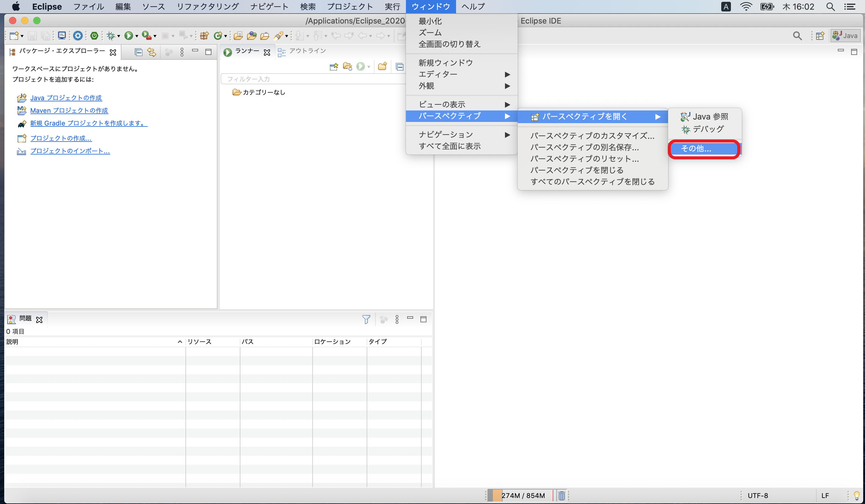Click パースペクティブのカスタマイズ... menu item
The image size is (865, 504).
click(x=593, y=136)
